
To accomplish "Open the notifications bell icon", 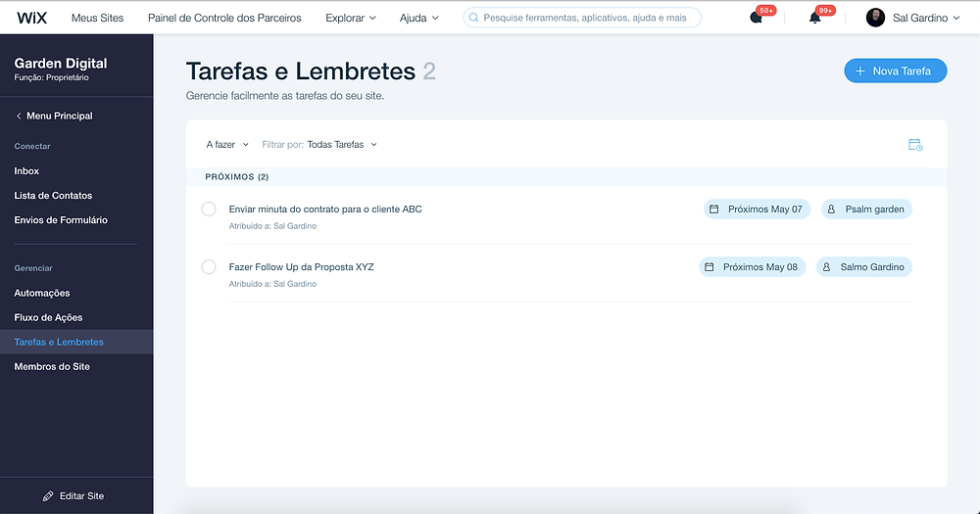I will pyautogui.click(x=814, y=18).
